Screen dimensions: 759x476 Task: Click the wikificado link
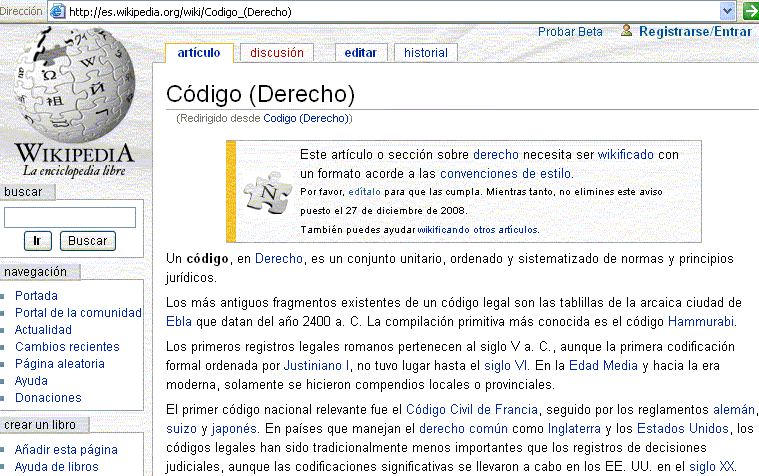tap(625, 154)
